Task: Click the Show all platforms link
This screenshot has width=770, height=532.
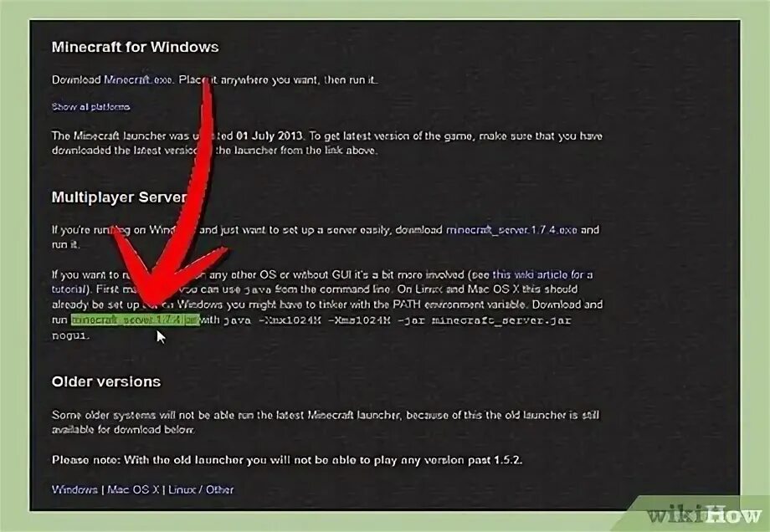Action: pos(91,106)
